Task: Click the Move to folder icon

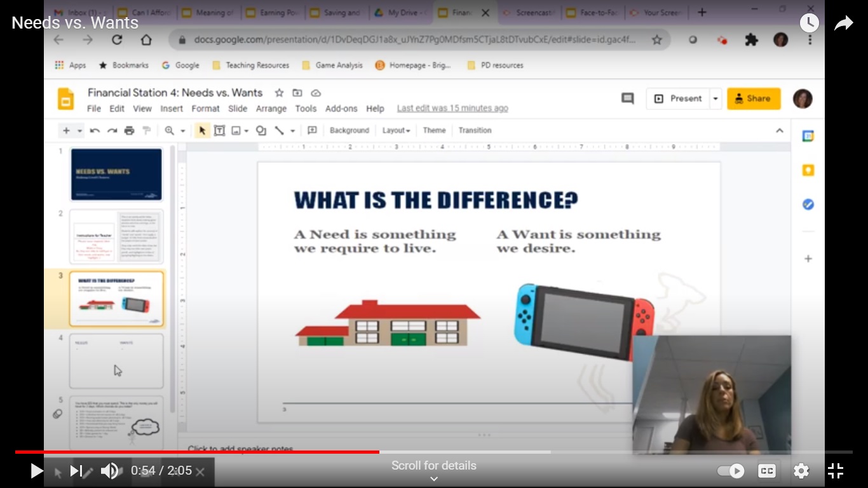Action: (x=297, y=93)
